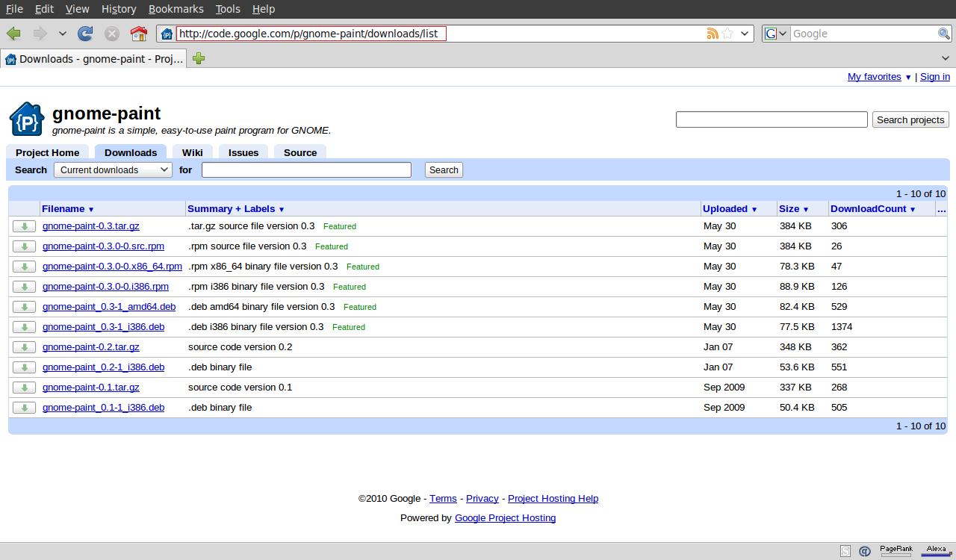956x560 pixels.
Task: Click download arrow for gnome-paint_0.1-1_i386.deb
Action: pos(24,408)
